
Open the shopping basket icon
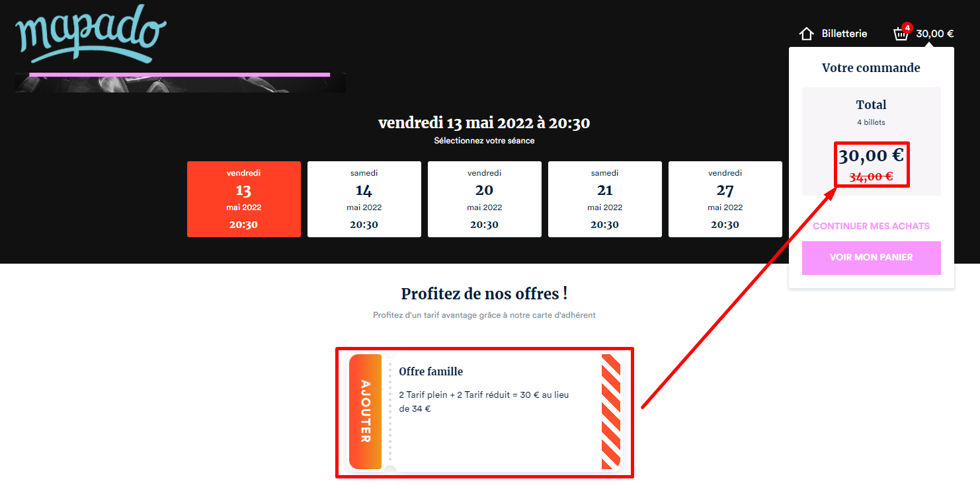[901, 34]
